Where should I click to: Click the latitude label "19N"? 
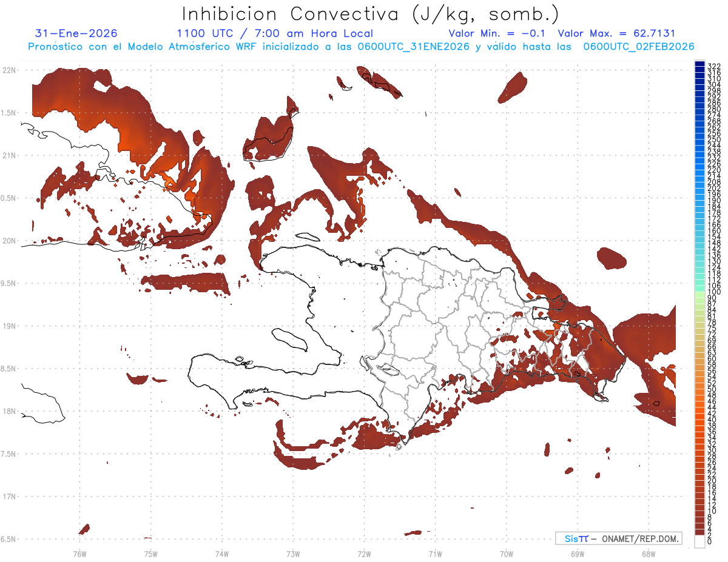click(x=10, y=326)
